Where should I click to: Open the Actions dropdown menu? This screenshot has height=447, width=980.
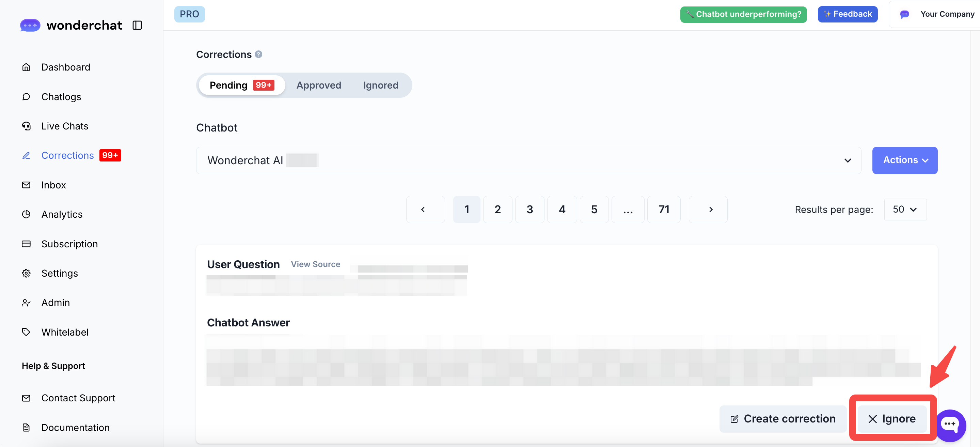pos(904,160)
